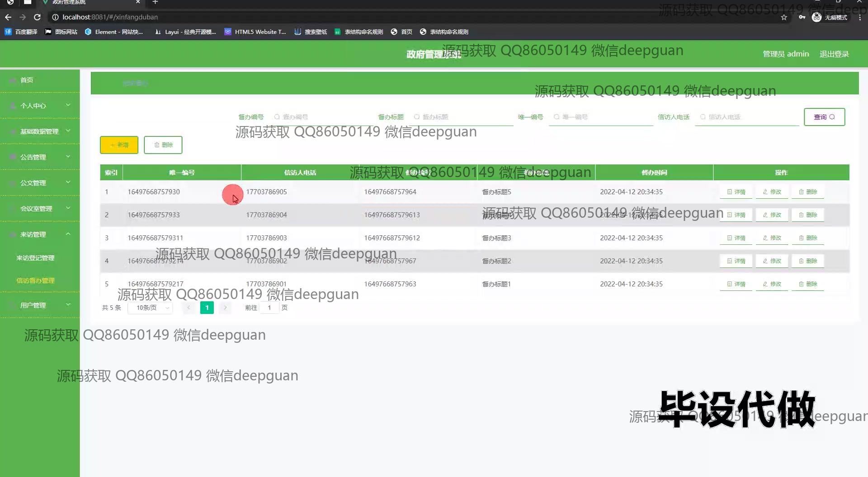Select 首页 in the sidebar
868x477 pixels.
pos(27,80)
